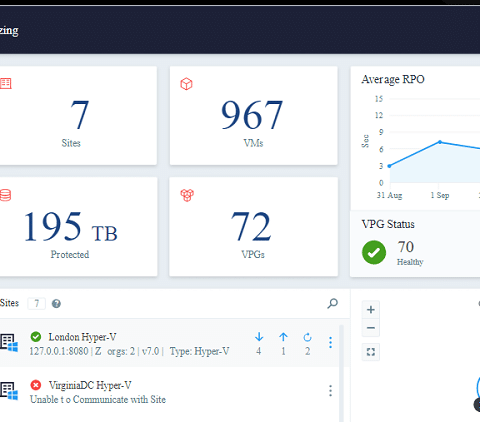Click the Sites count badge 7
The image size is (480, 422).
[37, 304]
